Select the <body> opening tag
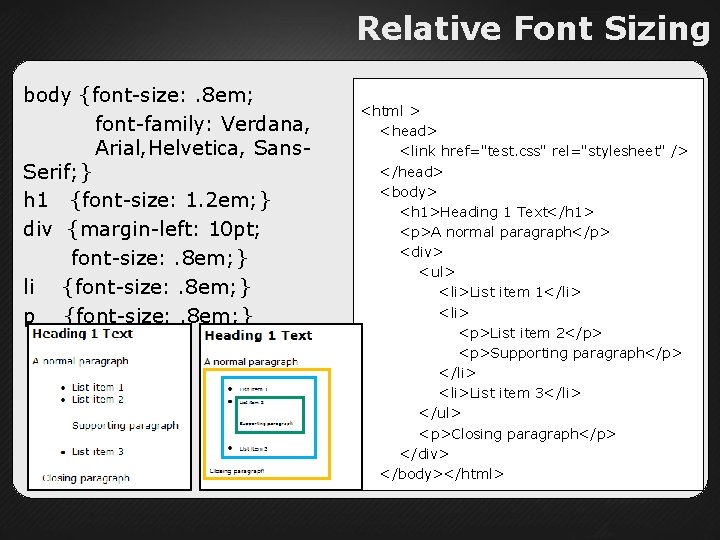The width and height of the screenshot is (720, 540). [x=408, y=192]
